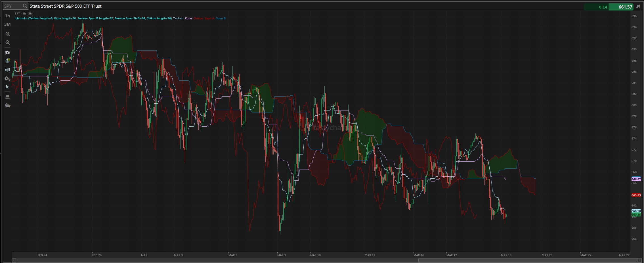644x263 pixels.
Task: Click the horizontal scrollbar thumb
Action: (528, 260)
